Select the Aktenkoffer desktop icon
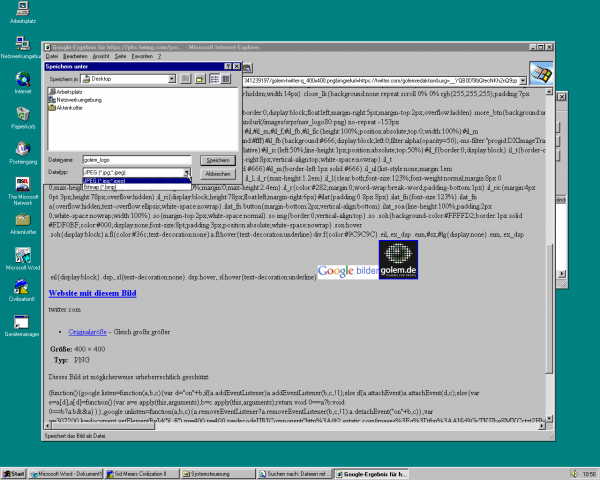This screenshot has width=600, height=480. (x=23, y=224)
